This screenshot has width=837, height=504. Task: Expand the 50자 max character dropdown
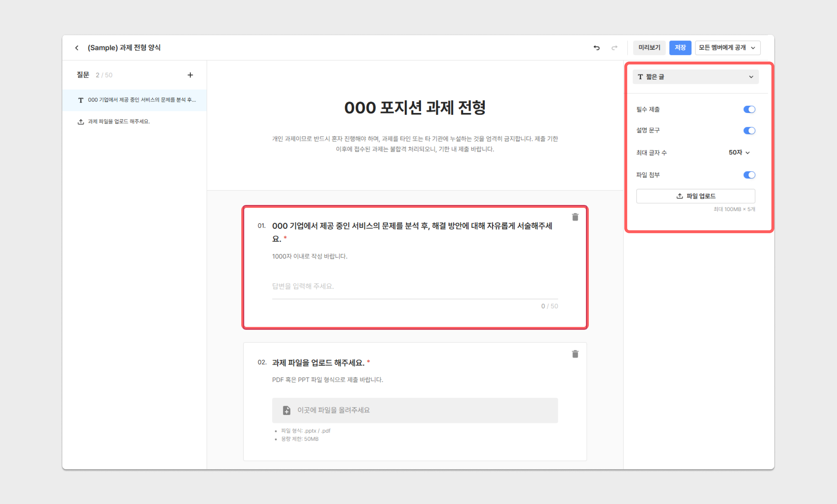[x=739, y=152]
